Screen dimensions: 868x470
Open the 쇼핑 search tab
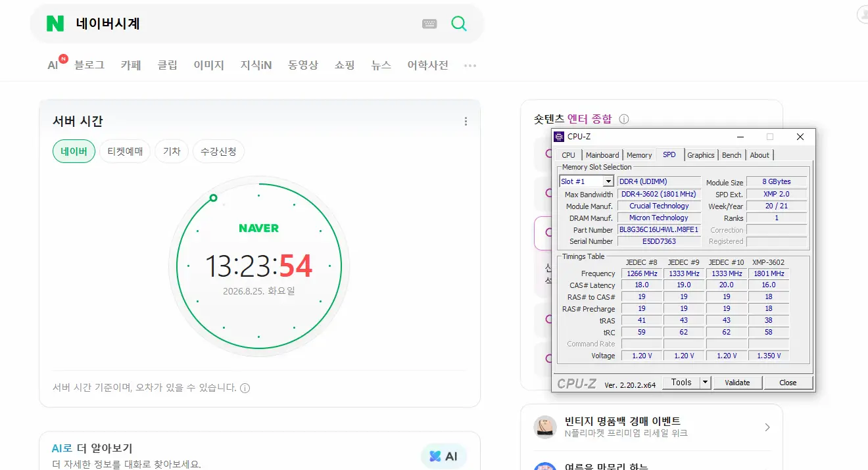tap(345, 65)
